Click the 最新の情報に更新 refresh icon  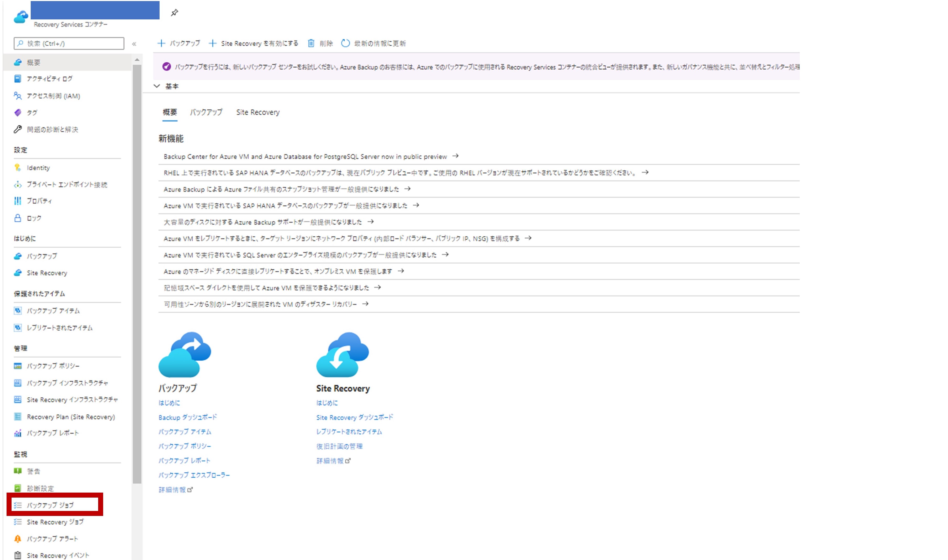(x=345, y=43)
